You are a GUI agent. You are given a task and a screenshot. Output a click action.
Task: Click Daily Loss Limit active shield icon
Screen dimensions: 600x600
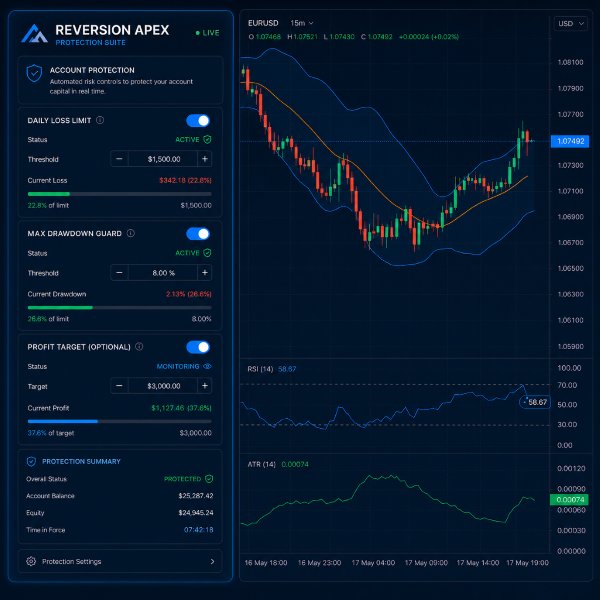click(207, 139)
